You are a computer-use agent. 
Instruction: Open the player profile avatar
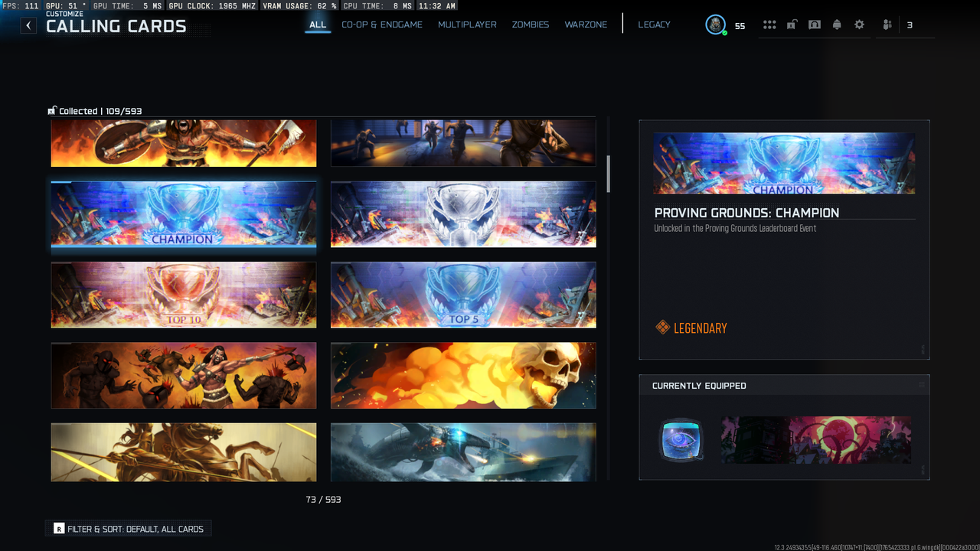click(715, 24)
